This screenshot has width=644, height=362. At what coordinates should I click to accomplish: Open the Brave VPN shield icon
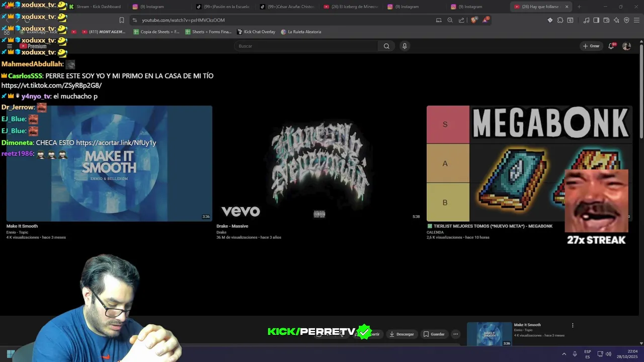[x=626, y=20]
